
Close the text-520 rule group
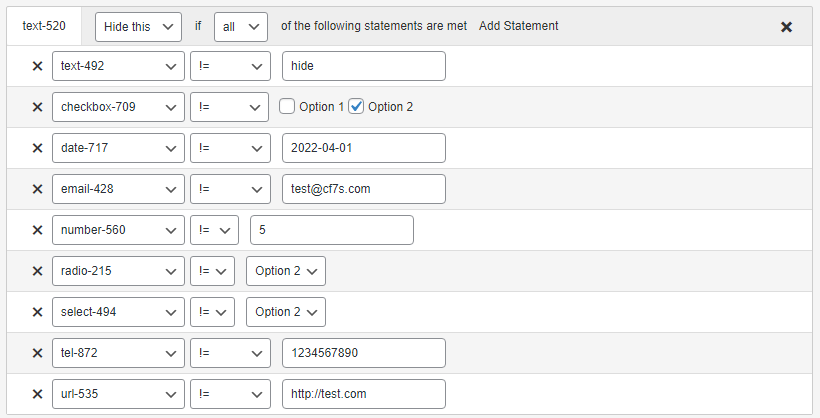(x=786, y=27)
